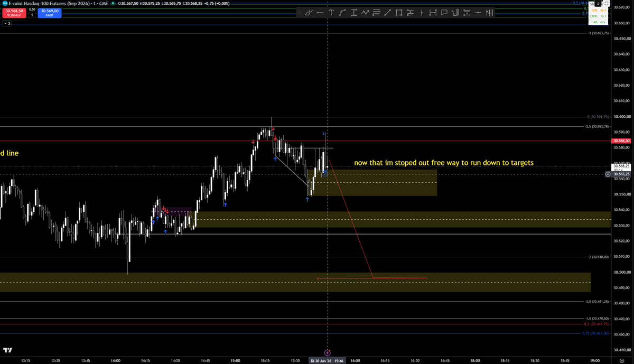Click the AR n/a row in info table
Screen dimensions: 634x364
click(x=599, y=22)
